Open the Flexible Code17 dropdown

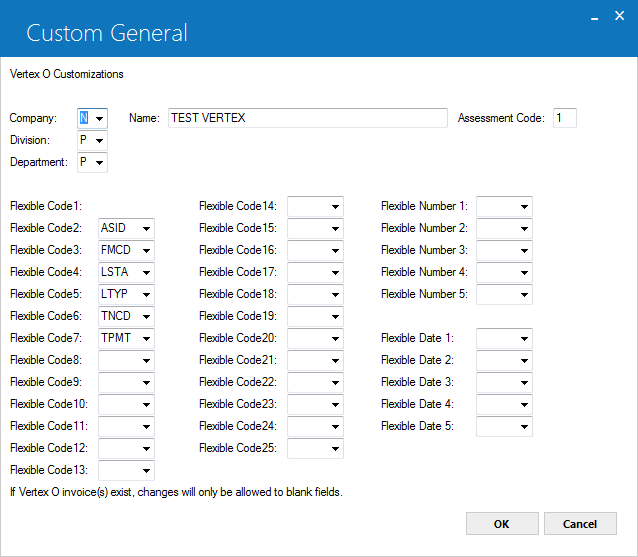(315, 272)
